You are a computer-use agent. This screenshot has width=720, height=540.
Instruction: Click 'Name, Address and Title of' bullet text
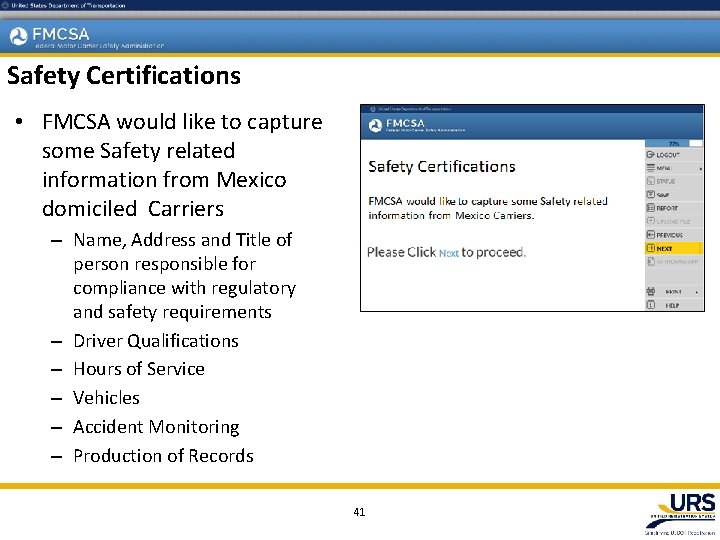[183, 240]
